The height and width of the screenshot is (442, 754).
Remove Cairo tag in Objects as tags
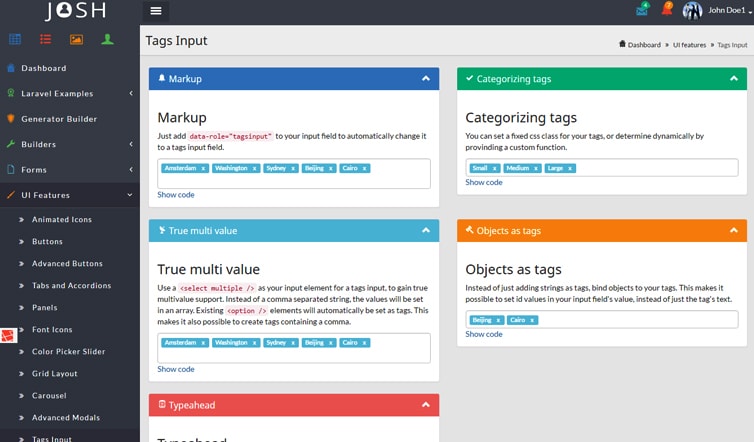coord(532,320)
